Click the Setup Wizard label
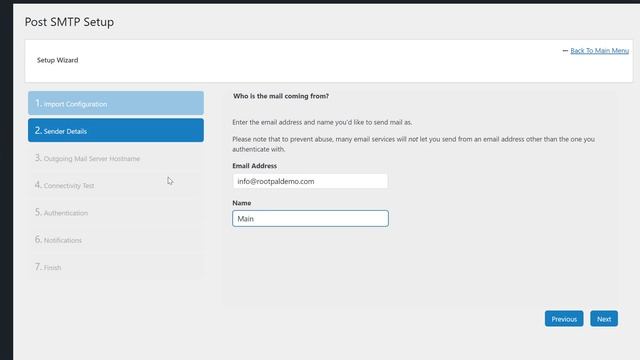Viewport: 640px width, 360px height. point(58,60)
